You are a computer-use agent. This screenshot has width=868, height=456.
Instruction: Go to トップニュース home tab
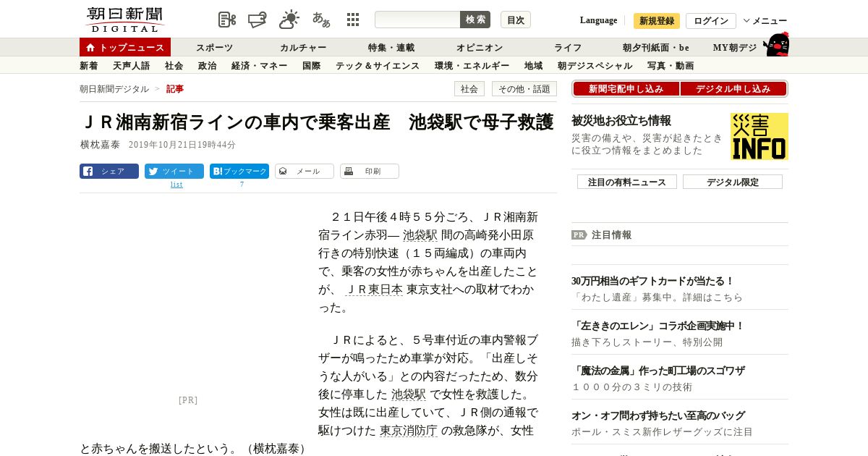click(125, 47)
